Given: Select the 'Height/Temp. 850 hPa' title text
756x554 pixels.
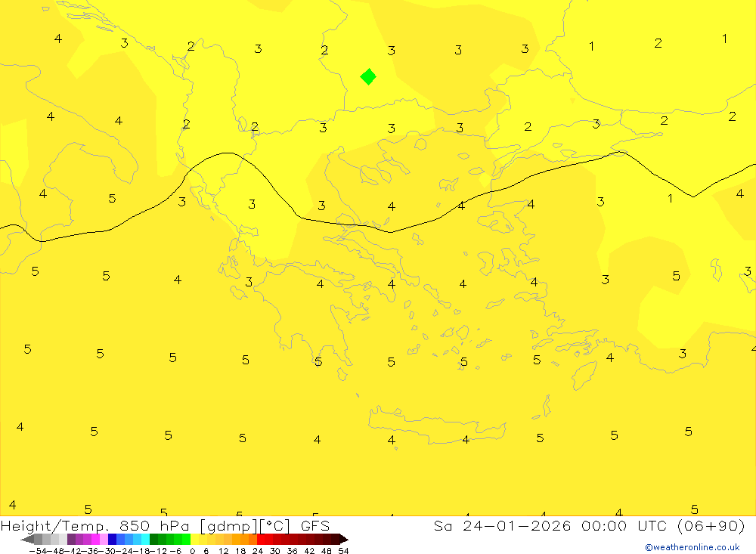Looking at the screenshot, I should point(94,526).
